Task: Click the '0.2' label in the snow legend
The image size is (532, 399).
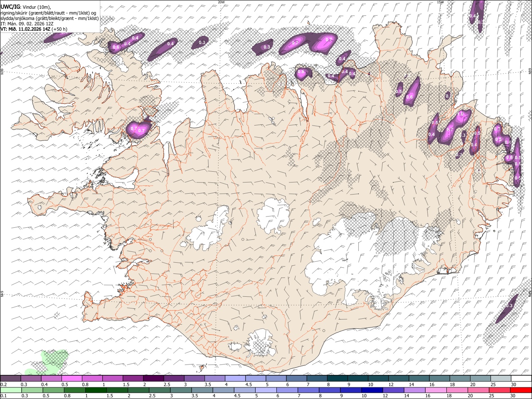Action: 3,384
